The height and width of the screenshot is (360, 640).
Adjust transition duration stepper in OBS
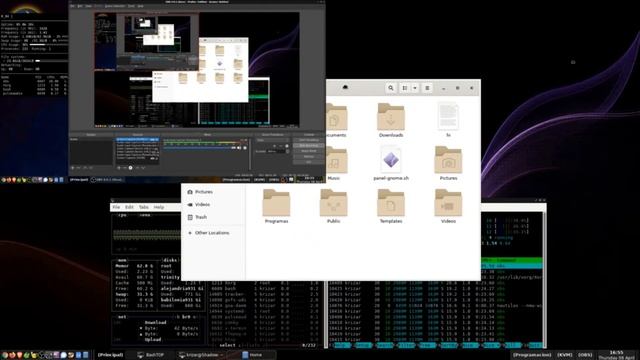(x=287, y=151)
